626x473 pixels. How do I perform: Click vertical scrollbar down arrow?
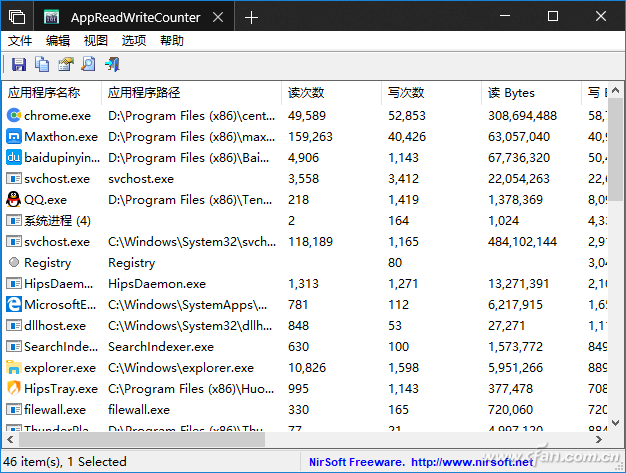point(615,422)
